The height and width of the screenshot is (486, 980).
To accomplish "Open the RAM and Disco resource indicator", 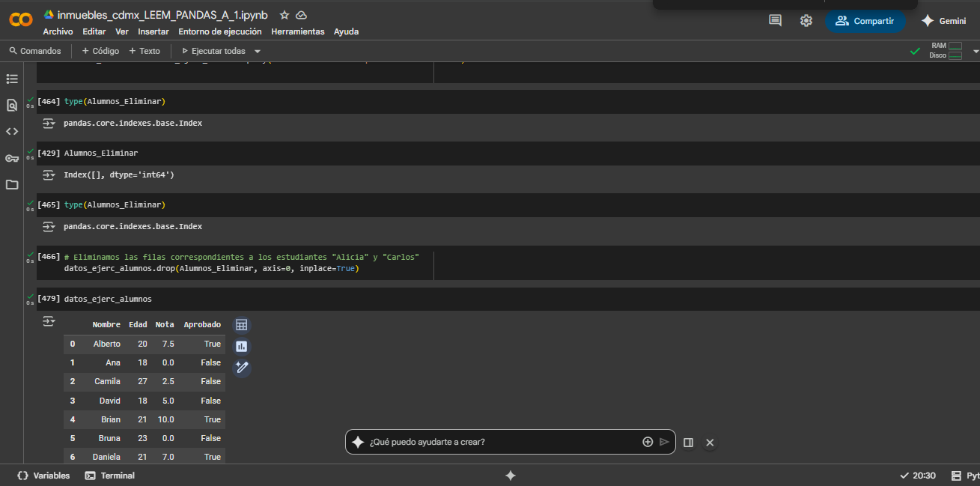I will click(946, 50).
